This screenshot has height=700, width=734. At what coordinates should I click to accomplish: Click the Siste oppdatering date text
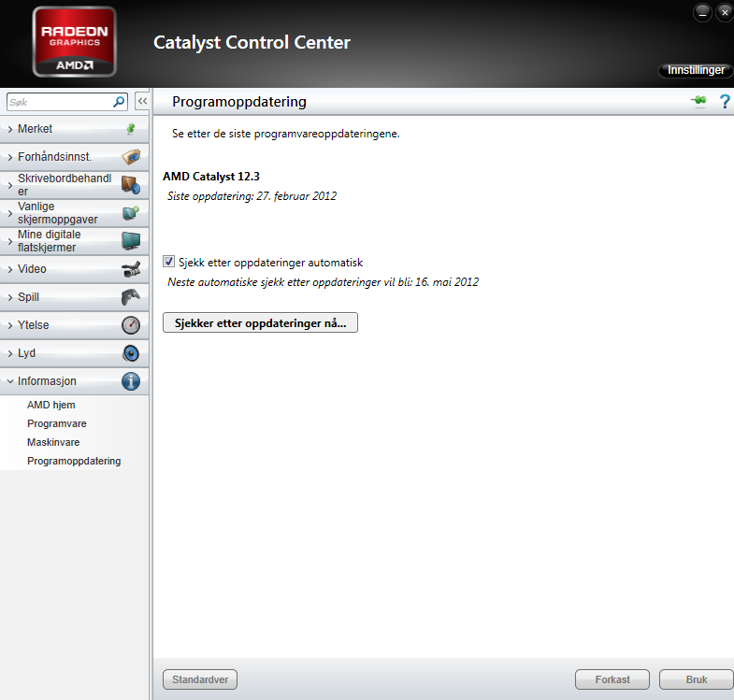click(x=252, y=196)
